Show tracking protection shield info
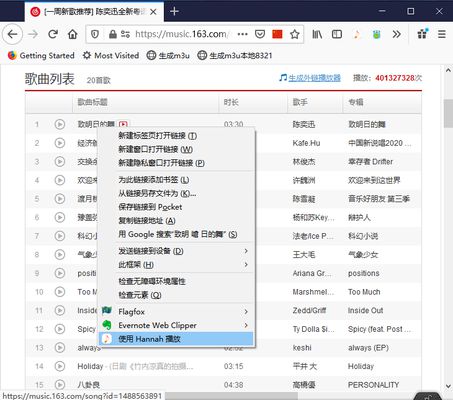Screen dimensions: 453x400 coord(95,34)
